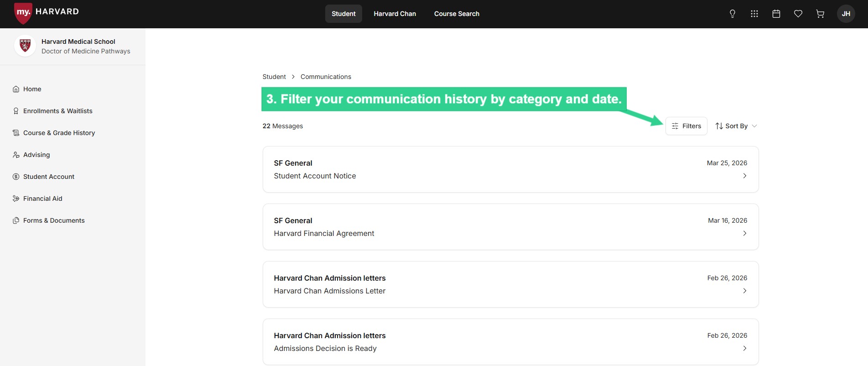Click the Sort By arrows icon

719,126
